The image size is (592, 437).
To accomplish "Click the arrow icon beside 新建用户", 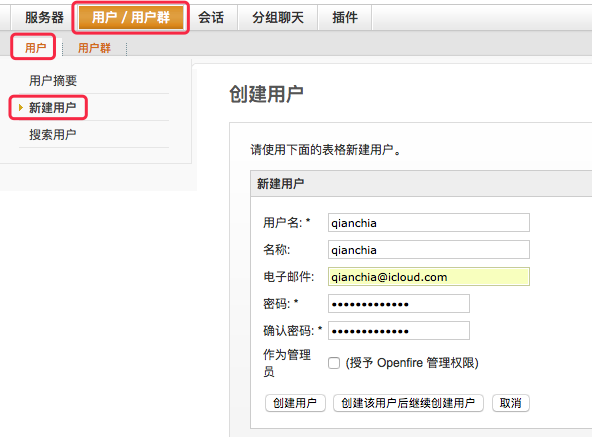I will [x=21, y=108].
